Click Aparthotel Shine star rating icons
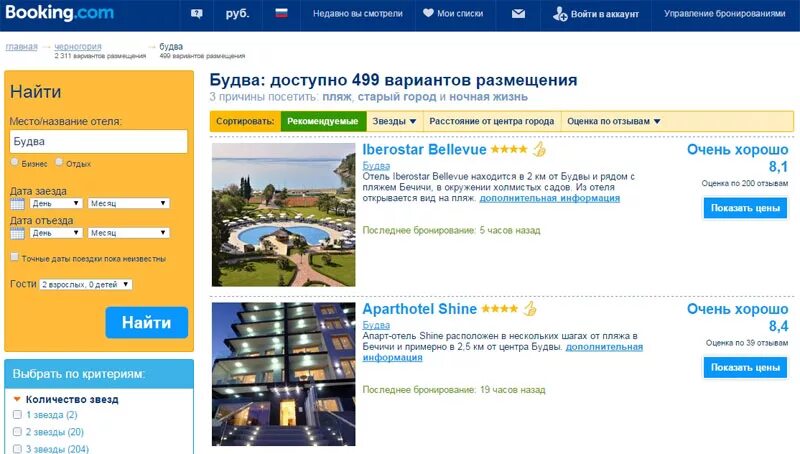 499,309
